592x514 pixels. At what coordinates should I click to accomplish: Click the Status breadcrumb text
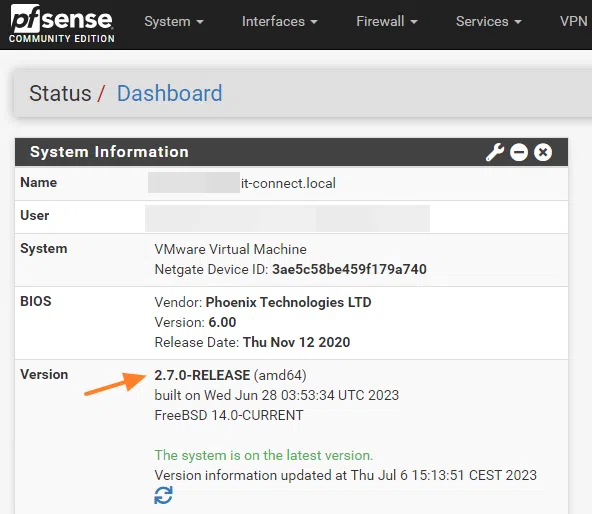[x=60, y=93]
